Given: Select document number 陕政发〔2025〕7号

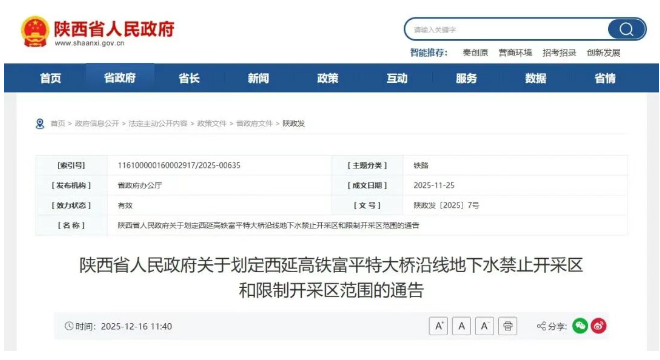Looking at the screenshot, I should coord(446,205).
